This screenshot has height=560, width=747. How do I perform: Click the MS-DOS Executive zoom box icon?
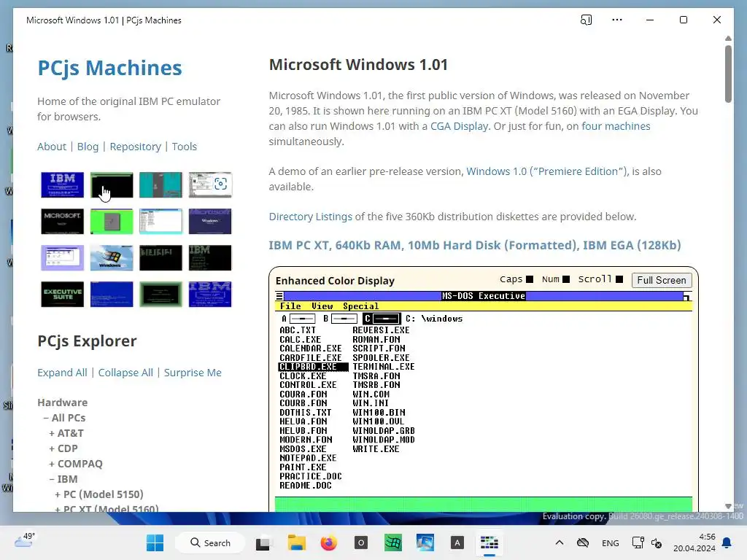(x=686, y=297)
